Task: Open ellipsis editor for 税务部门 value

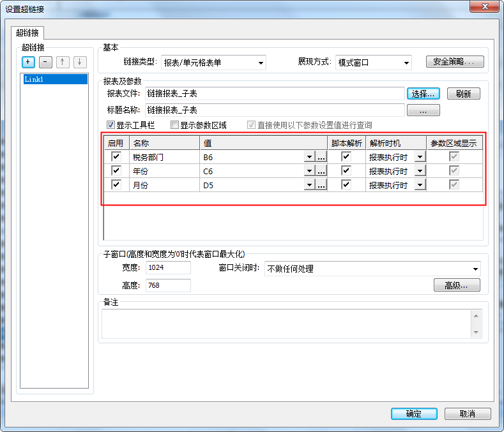Action: click(x=321, y=156)
